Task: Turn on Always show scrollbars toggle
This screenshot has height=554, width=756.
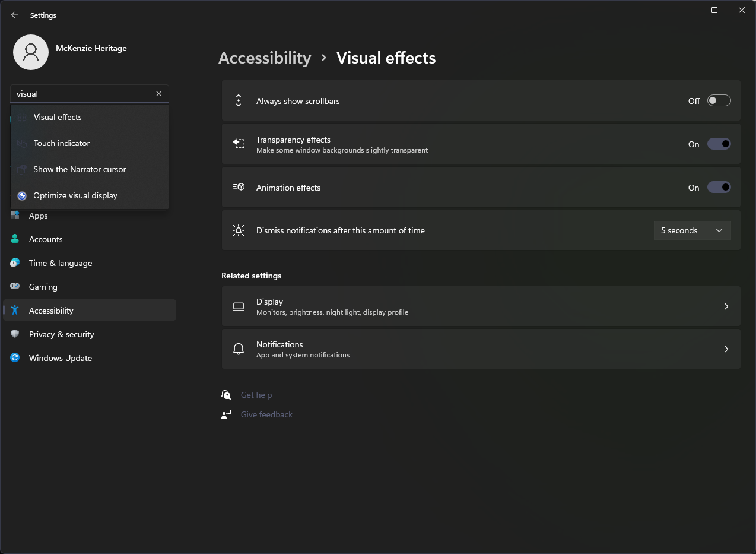Action: click(x=719, y=101)
